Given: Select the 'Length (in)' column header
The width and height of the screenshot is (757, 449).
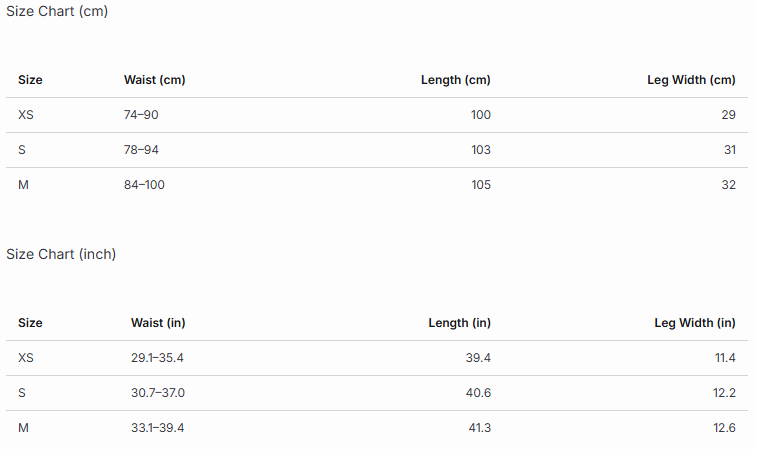Looking at the screenshot, I should tap(459, 323).
